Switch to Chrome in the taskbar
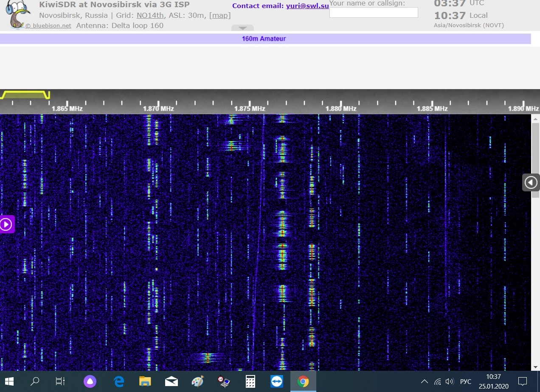 pos(303,381)
